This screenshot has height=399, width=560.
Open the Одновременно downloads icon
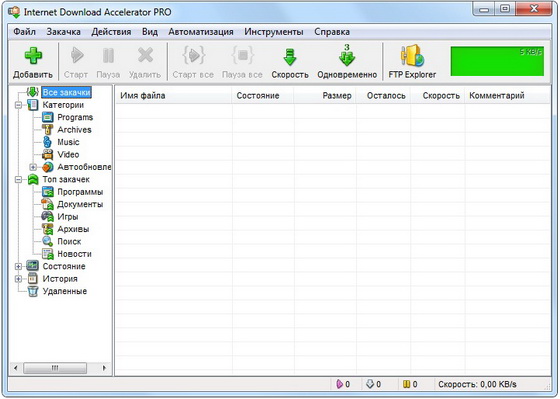point(346,55)
